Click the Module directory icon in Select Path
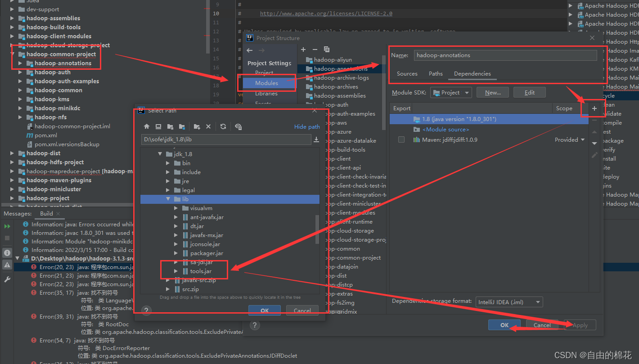This screenshot has width=639, height=364. click(182, 126)
